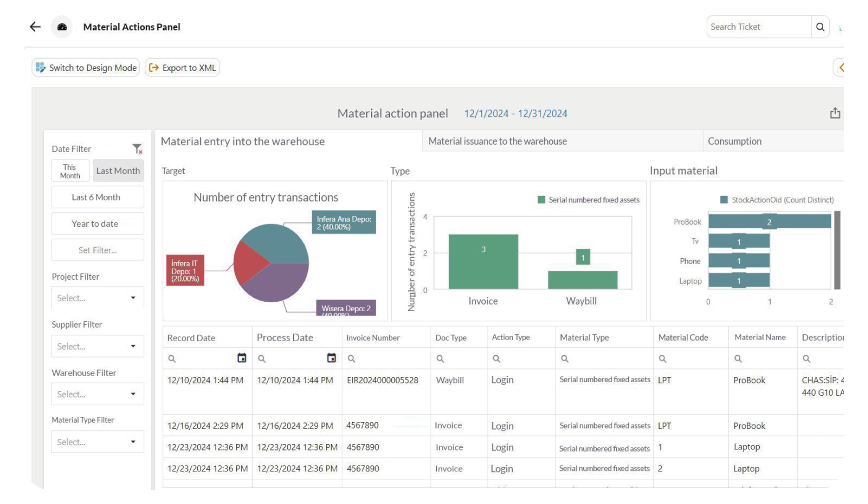Toggle Serial numbered fixed assets legend swatch
The image size is (868, 504).
[541, 200]
